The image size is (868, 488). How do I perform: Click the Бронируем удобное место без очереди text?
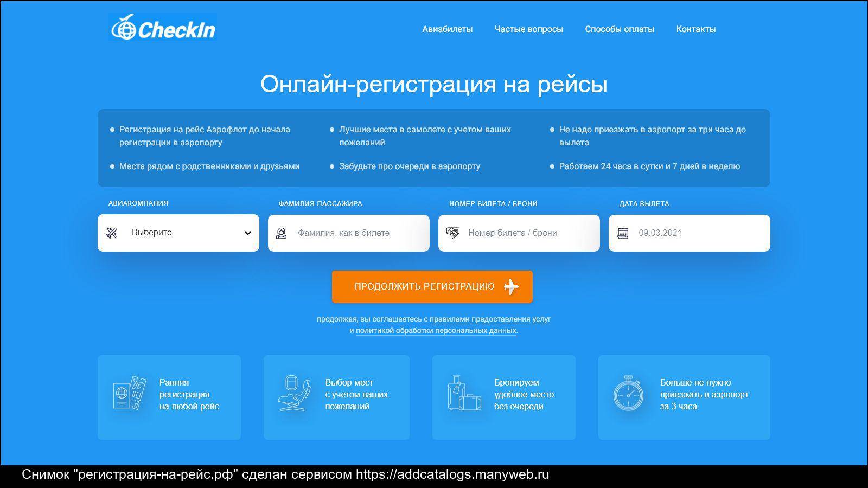point(524,394)
